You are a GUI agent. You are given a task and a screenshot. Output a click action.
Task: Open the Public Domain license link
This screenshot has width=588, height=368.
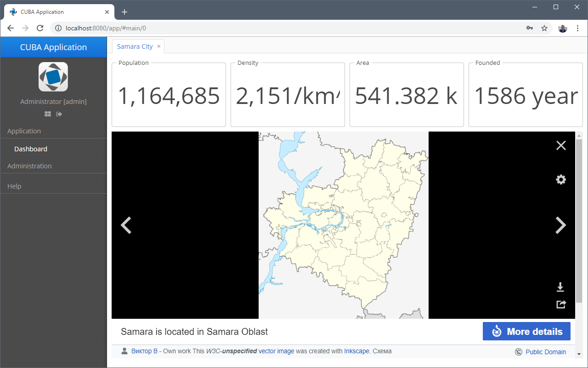click(x=545, y=352)
